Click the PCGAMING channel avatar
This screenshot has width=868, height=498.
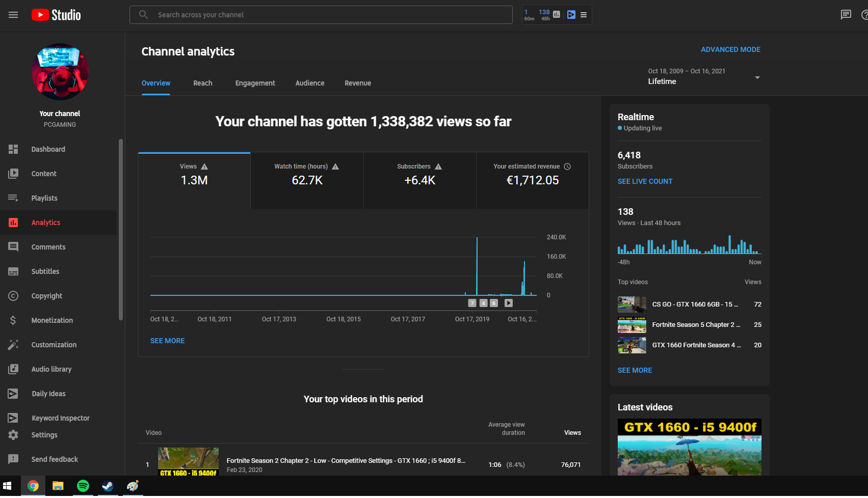point(60,72)
